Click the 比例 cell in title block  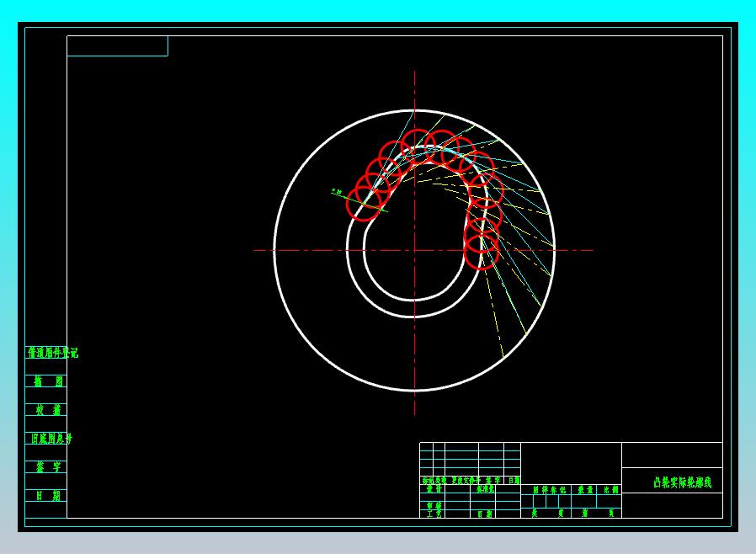610,489
